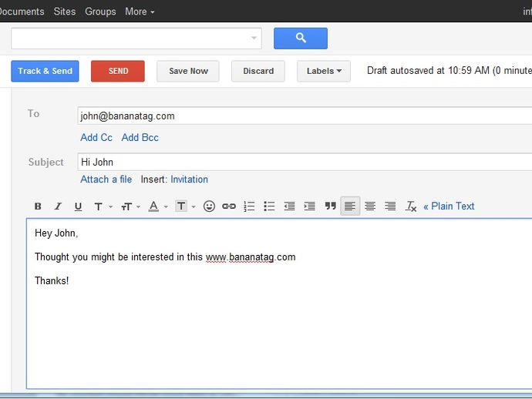Click the font size icon
Viewport: 532px width, 399px height.
(x=126, y=206)
